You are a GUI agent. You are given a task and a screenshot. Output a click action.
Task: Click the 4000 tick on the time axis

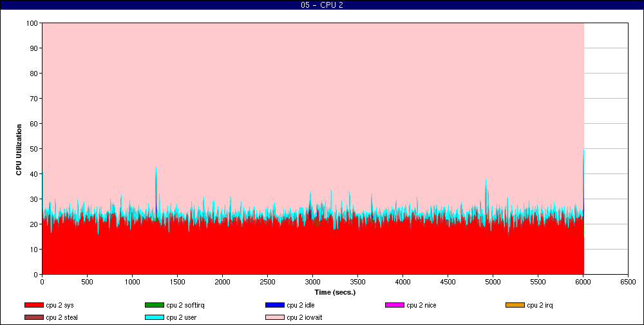(x=402, y=282)
